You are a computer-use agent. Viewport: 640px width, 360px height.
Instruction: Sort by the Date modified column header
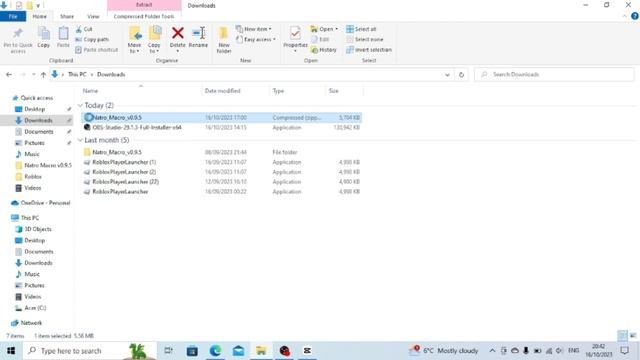tap(222, 91)
